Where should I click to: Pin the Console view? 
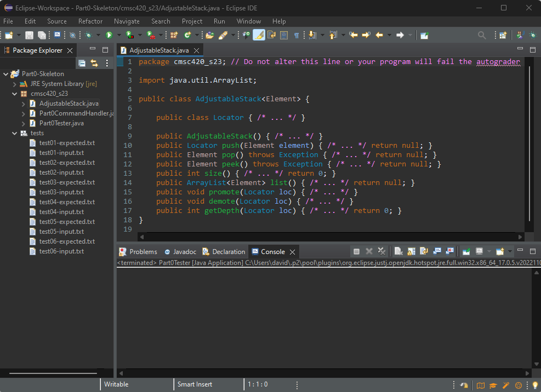(x=466, y=252)
